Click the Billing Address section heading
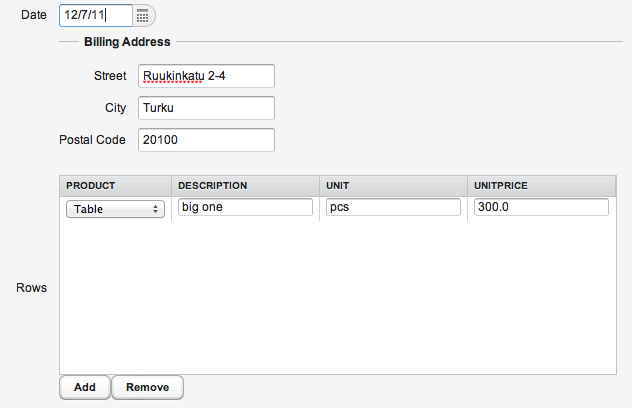Viewport: 632px width, 408px height. coord(127,42)
